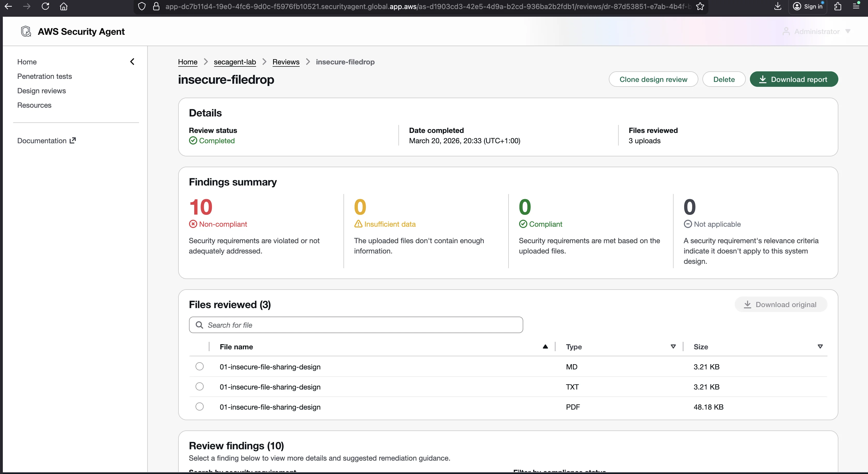The image size is (868, 474).
Task: Sort by File name column arrow
Action: (x=545, y=347)
